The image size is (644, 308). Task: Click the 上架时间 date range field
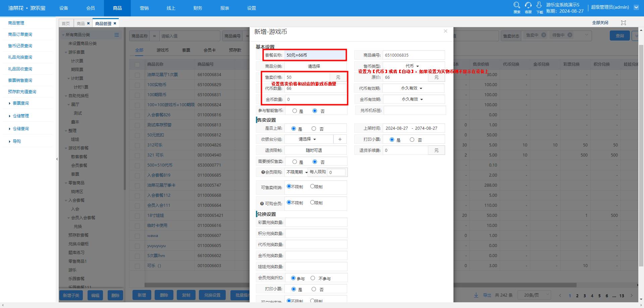pos(414,128)
